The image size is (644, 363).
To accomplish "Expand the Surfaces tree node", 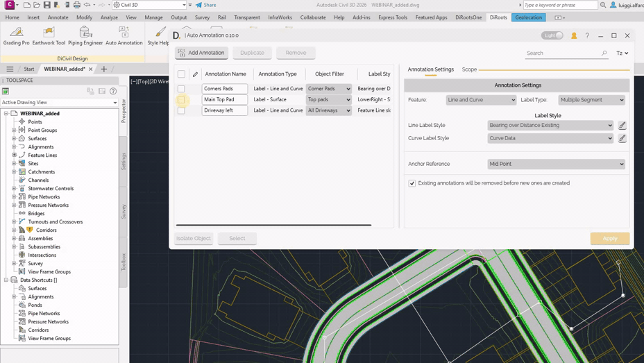I will pos(14,138).
